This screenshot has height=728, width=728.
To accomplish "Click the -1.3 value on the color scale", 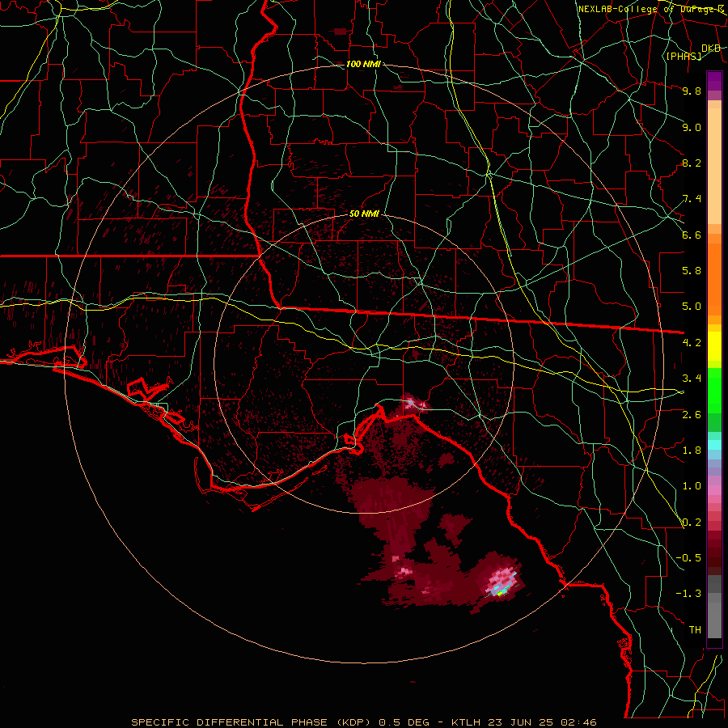I will point(688,594).
